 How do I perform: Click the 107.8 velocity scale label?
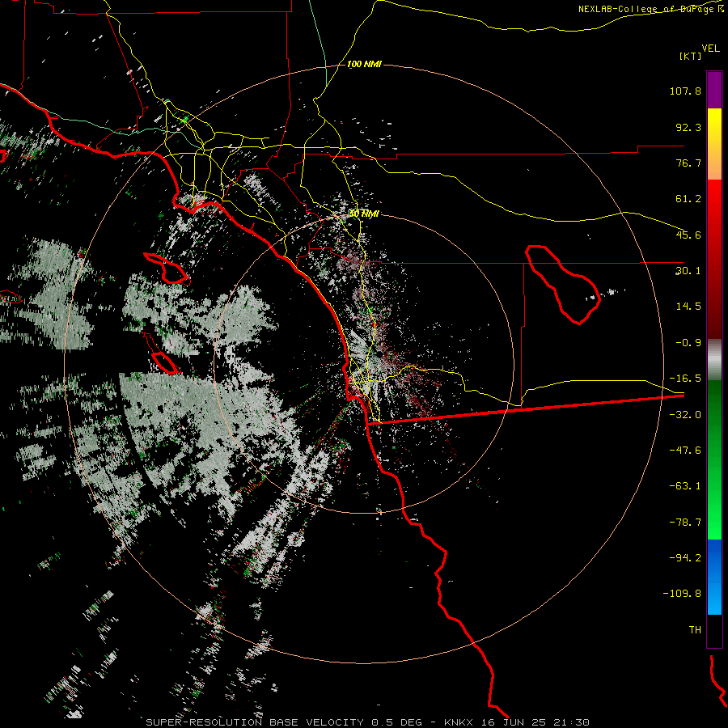(685, 91)
